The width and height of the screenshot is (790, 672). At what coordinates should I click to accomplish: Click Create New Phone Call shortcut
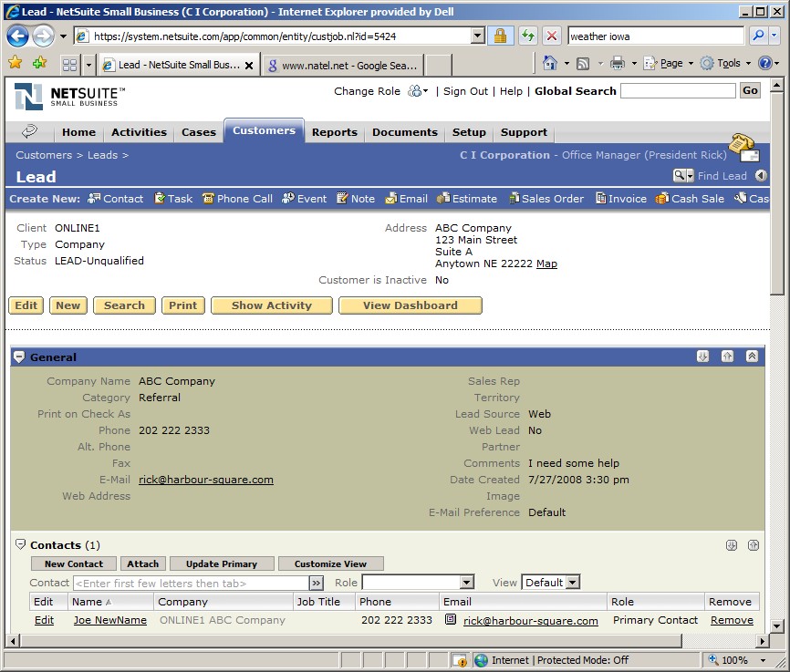point(237,199)
